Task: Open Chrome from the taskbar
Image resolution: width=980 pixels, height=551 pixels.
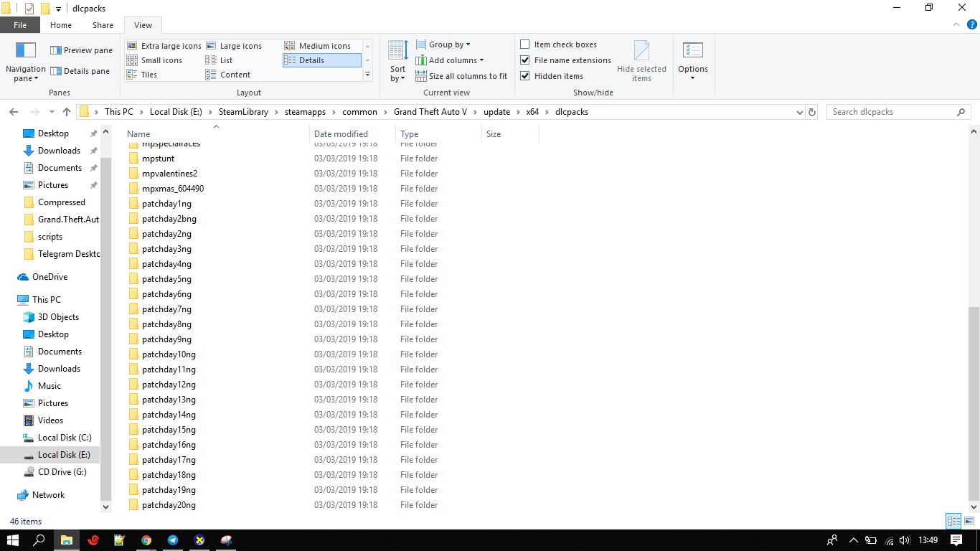Action: [x=146, y=540]
